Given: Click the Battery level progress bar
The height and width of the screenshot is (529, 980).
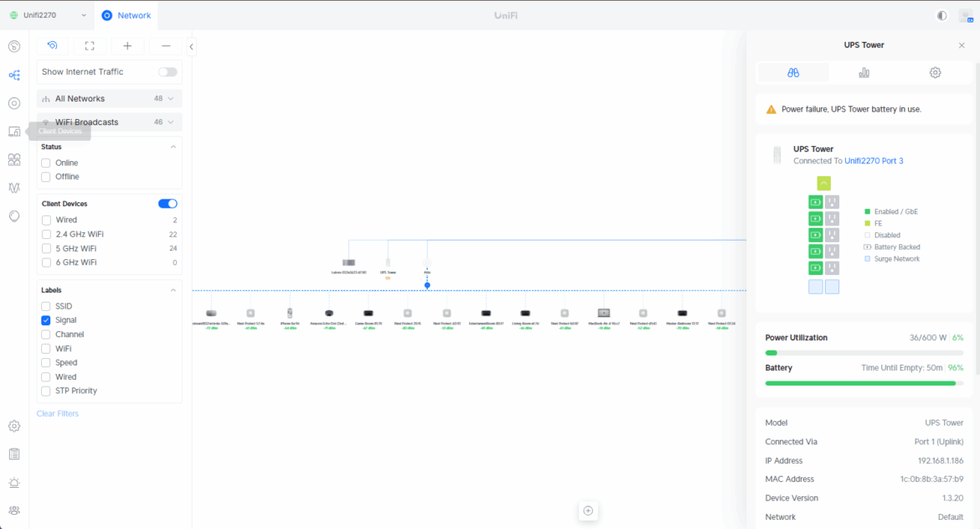Looking at the screenshot, I should coord(864,383).
